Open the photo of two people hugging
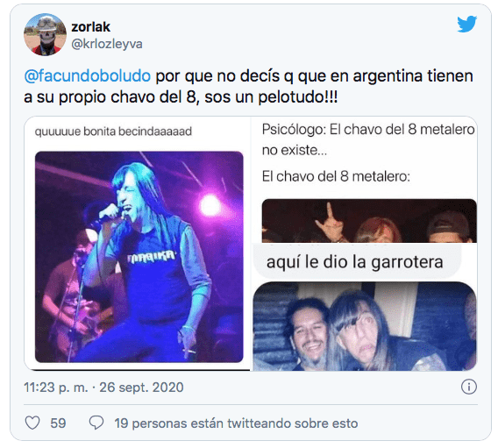Screen dimensions: 498x448 pyautogui.click(x=365, y=326)
